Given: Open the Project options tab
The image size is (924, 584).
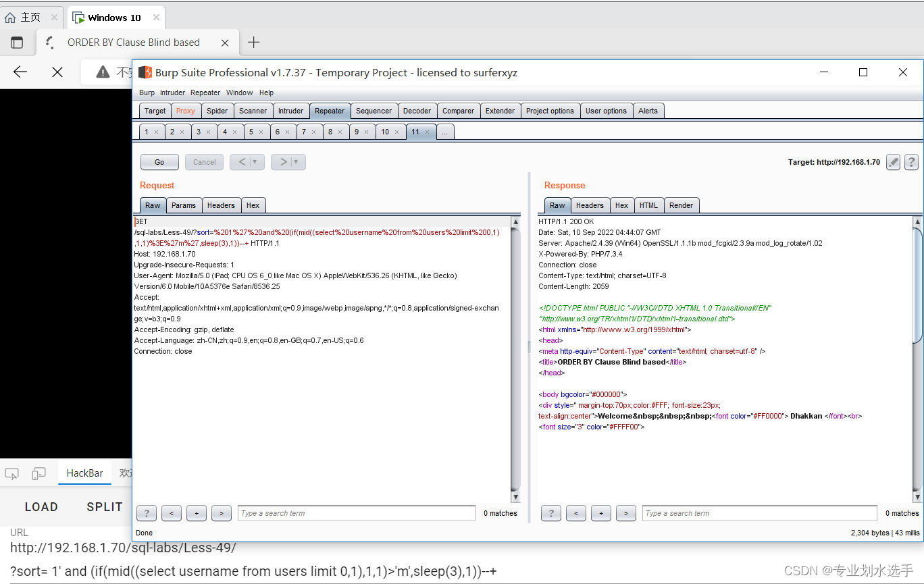Looking at the screenshot, I should click(x=550, y=111).
